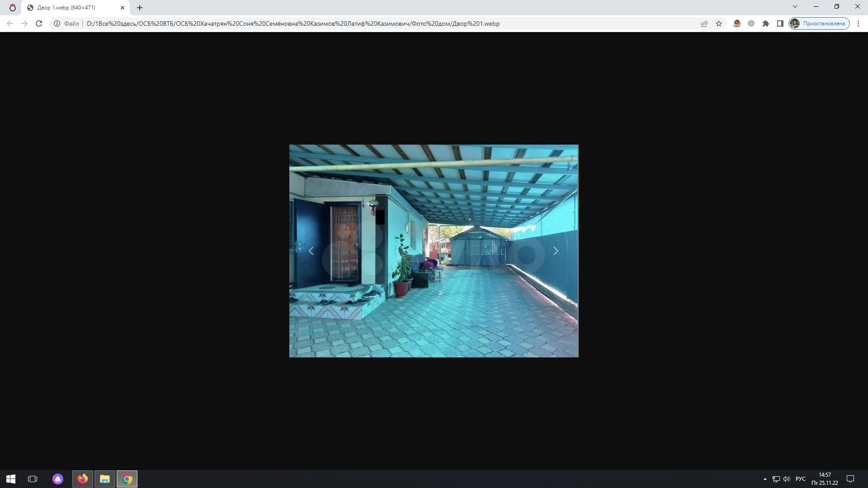868x488 pixels.
Task: Expand the tab search chevron
Action: point(795,6)
